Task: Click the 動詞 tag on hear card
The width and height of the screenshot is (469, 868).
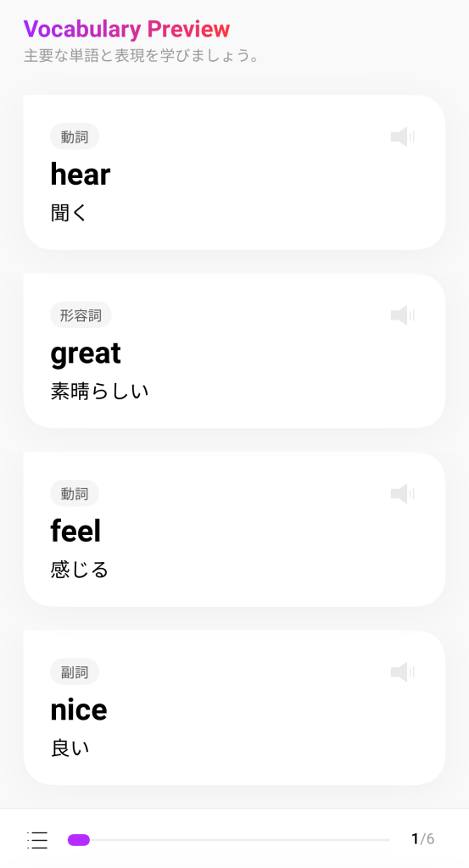Action: [75, 136]
